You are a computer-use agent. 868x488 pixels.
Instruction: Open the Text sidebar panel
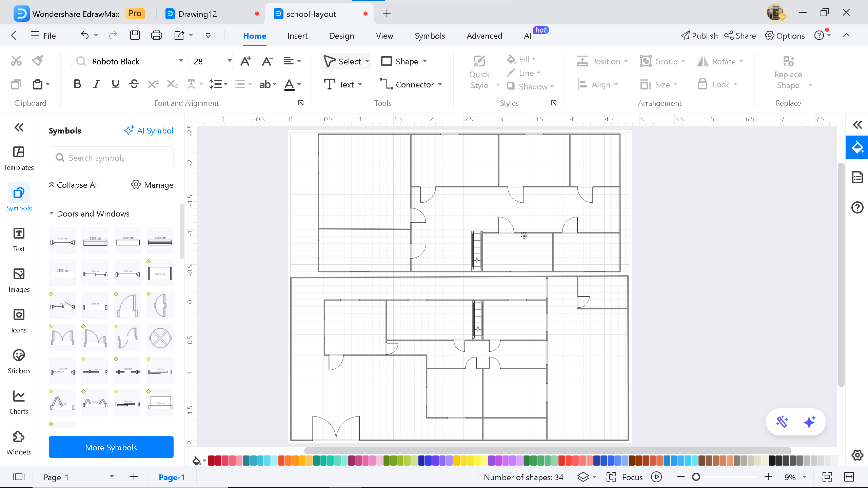(19, 240)
